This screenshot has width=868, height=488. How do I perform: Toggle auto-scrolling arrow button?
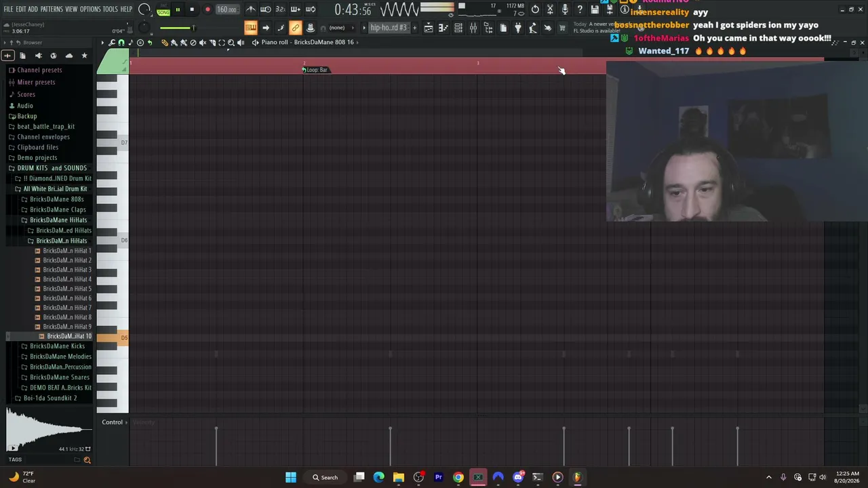click(x=266, y=28)
